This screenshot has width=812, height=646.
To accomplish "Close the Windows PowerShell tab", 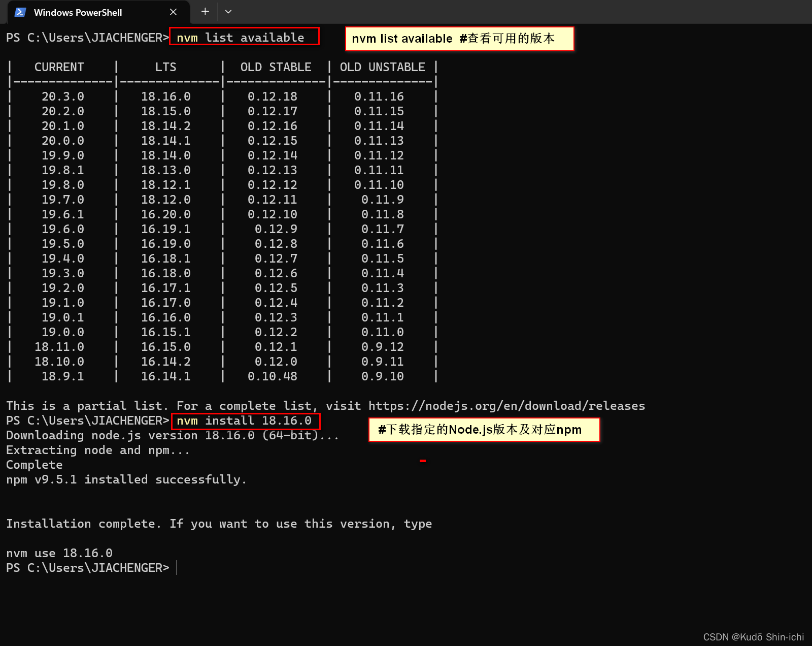I will 173,12.
